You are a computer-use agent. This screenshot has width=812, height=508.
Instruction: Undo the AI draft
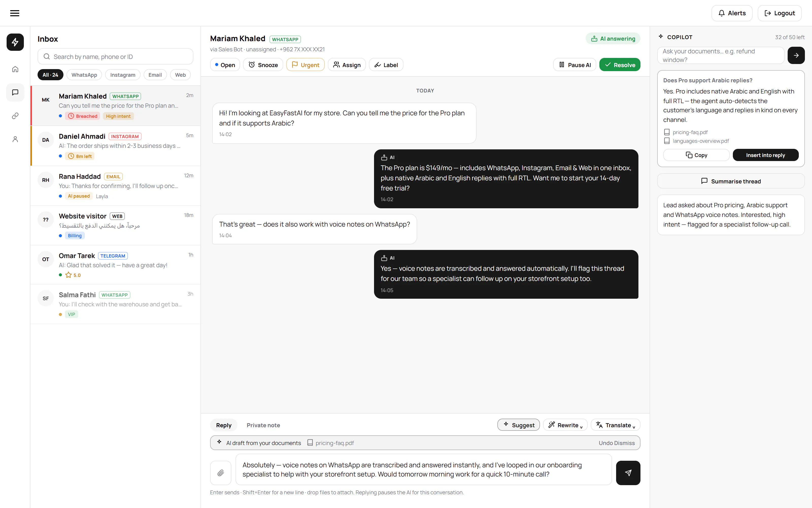[606, 443]
